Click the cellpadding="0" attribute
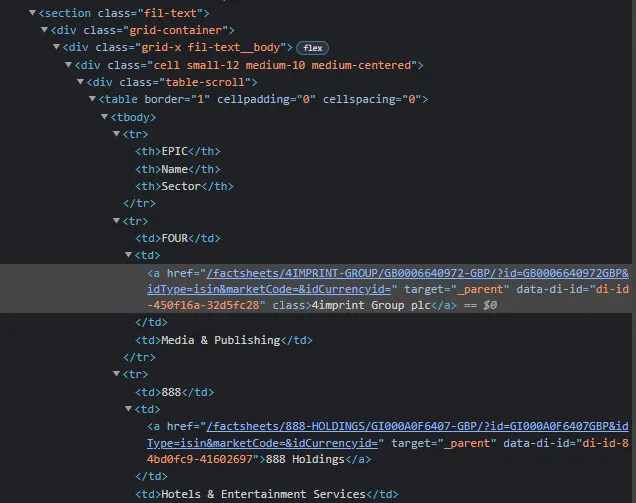636x503 pixels. [266, 99]
